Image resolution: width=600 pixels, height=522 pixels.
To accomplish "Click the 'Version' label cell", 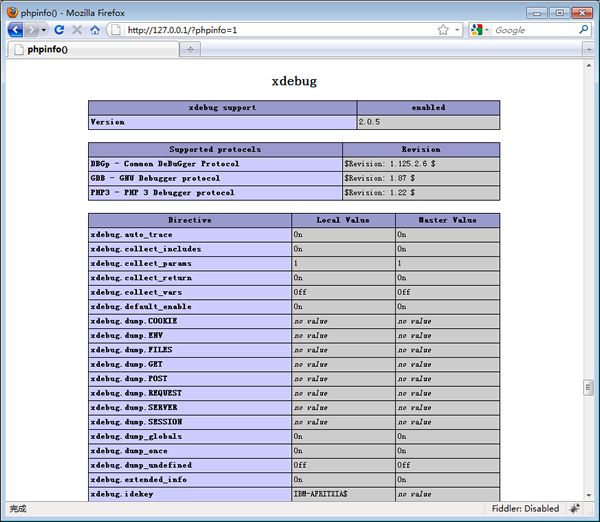I will (222, 122).
